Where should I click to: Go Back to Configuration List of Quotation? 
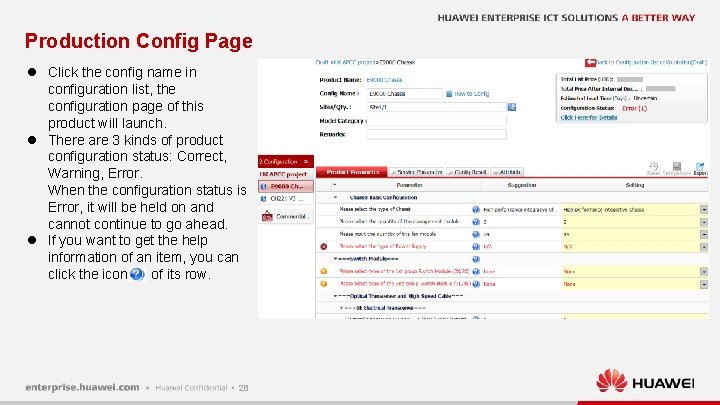[x=652, y=62]
